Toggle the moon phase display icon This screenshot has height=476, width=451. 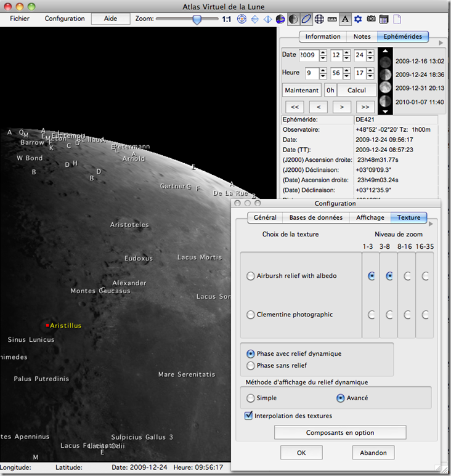point(293,19)
